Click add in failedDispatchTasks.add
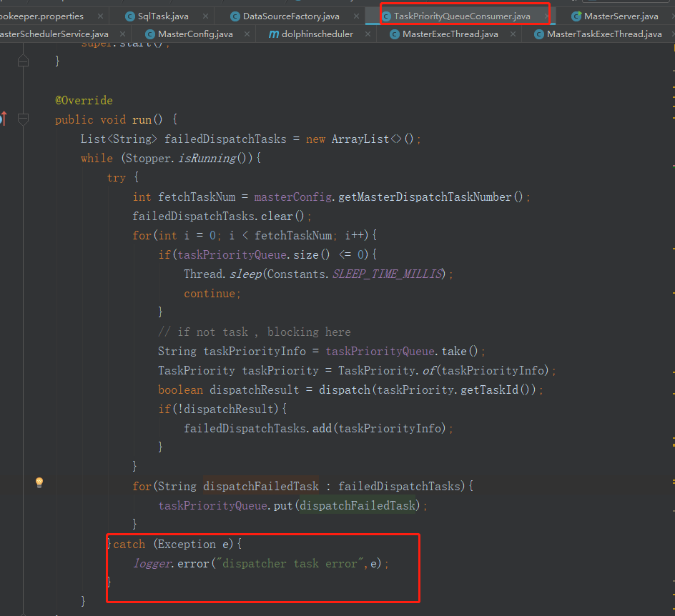This screenshot has width=675, height=616. (x=322, y=428)
